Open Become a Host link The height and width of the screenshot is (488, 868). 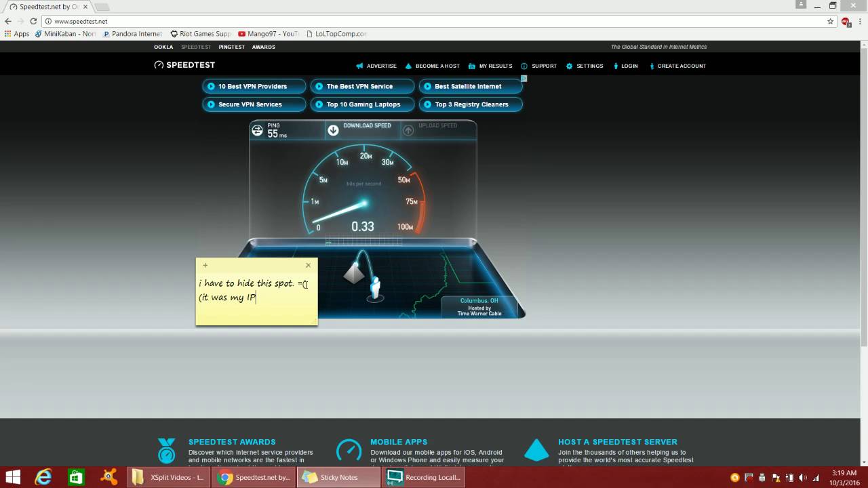pyautogui.click(x=432, y=66)
